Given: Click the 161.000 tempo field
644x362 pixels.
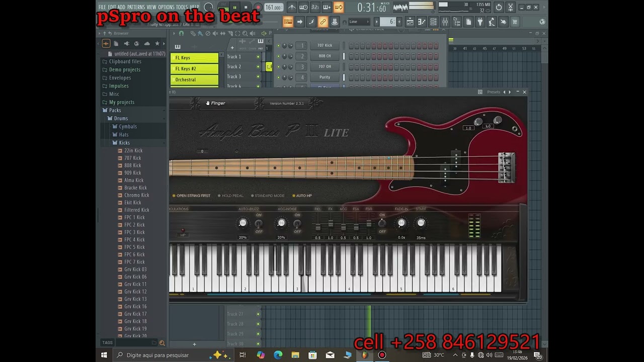Looking at the screenshot, I should coord(274,8).
